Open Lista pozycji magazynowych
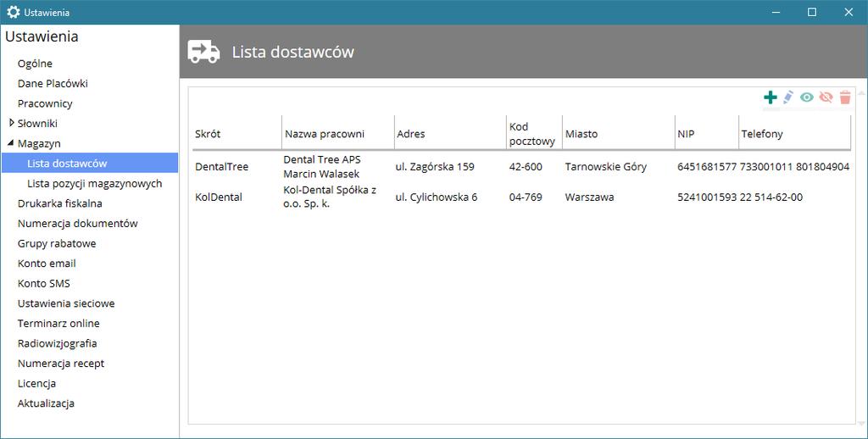Viewport: 868px width, 439px height. (95, 183)
